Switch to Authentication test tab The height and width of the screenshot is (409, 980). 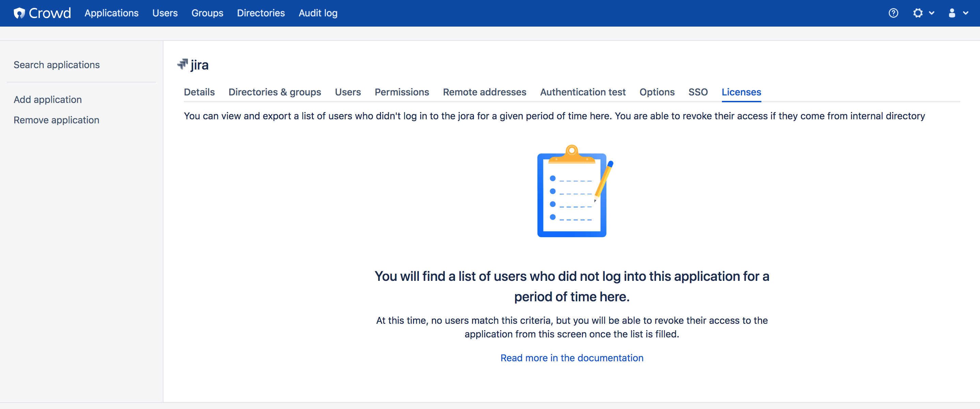point(583,92)
